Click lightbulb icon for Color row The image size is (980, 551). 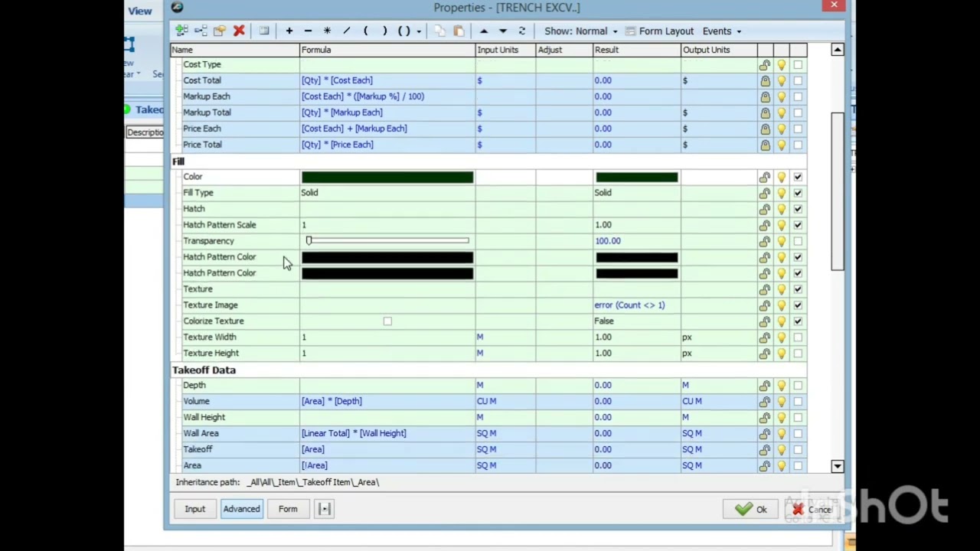click(781, 178)
